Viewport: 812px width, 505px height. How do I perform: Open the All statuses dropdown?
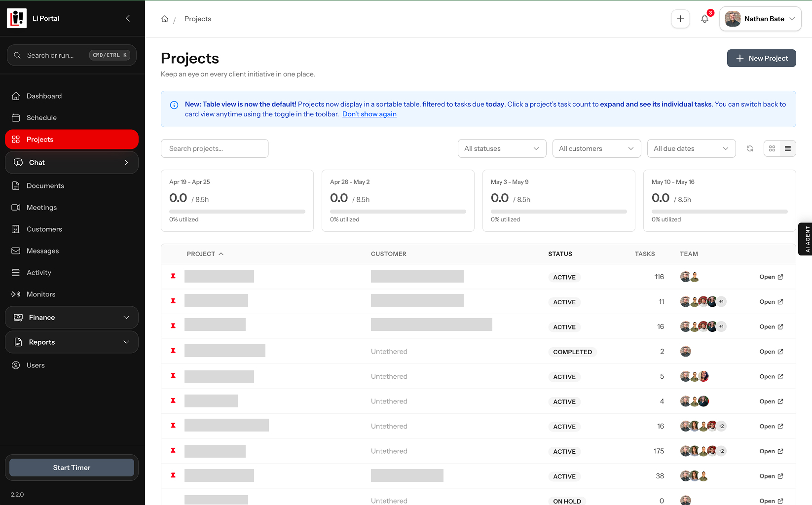click(502, 148)
